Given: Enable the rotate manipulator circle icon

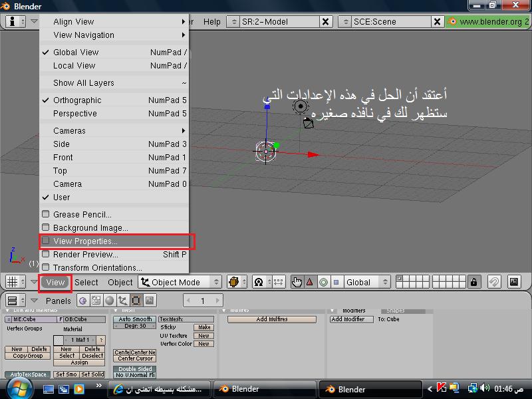Looking at the screenshot, I should click(x=323, y=282).
